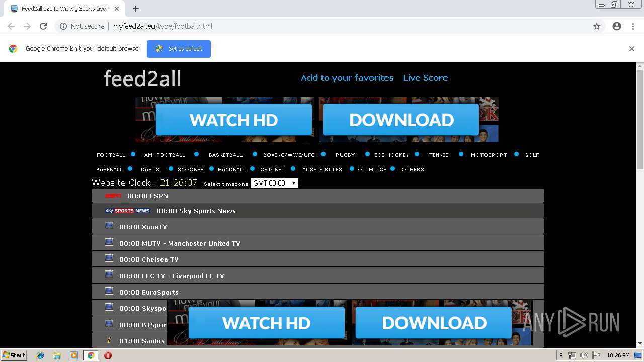The height and width of the screenshot is (362, 644).
Task: Click the browser forward arrow
Action: click(27, 26)
